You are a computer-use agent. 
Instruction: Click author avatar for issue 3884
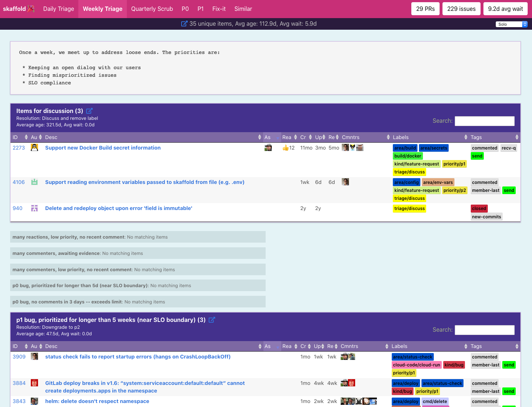(34, 383)
